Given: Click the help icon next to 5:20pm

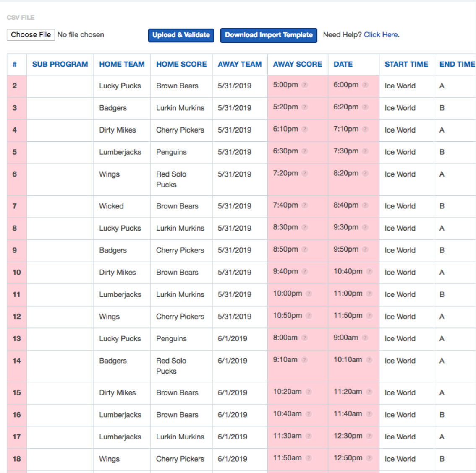Looking at the screenshot, I should pos(304,107).
